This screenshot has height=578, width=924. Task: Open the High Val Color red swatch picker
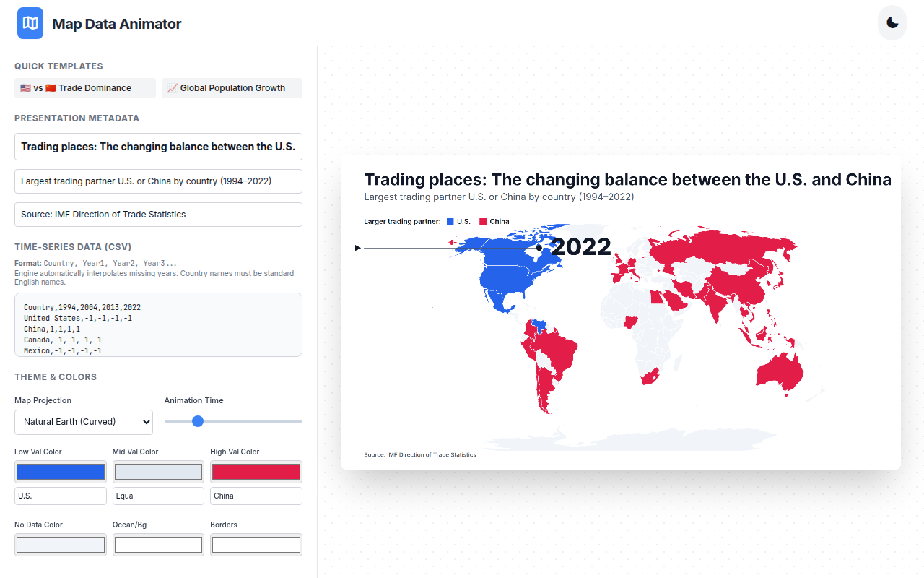[256, 471]
